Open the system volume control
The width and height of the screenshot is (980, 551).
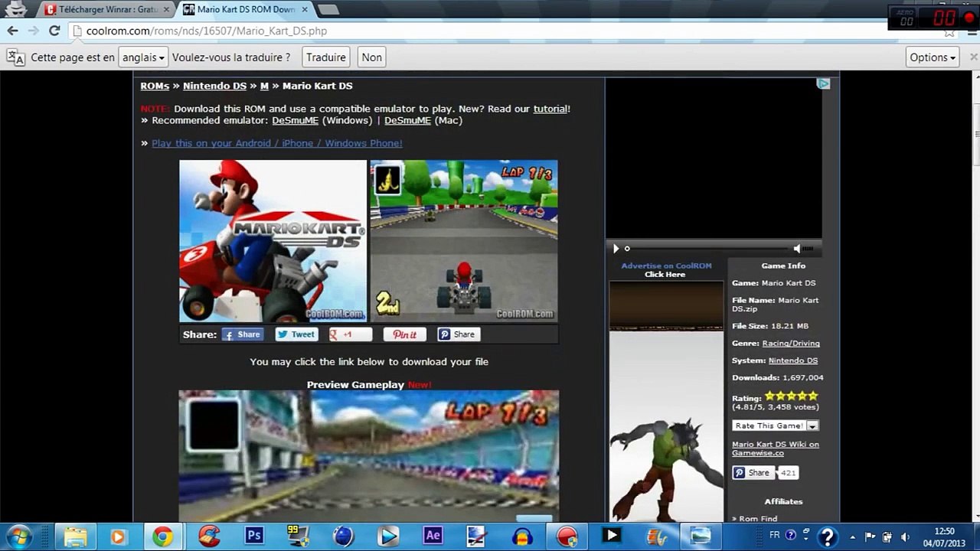pyautogui.click(x=906, y=536)
